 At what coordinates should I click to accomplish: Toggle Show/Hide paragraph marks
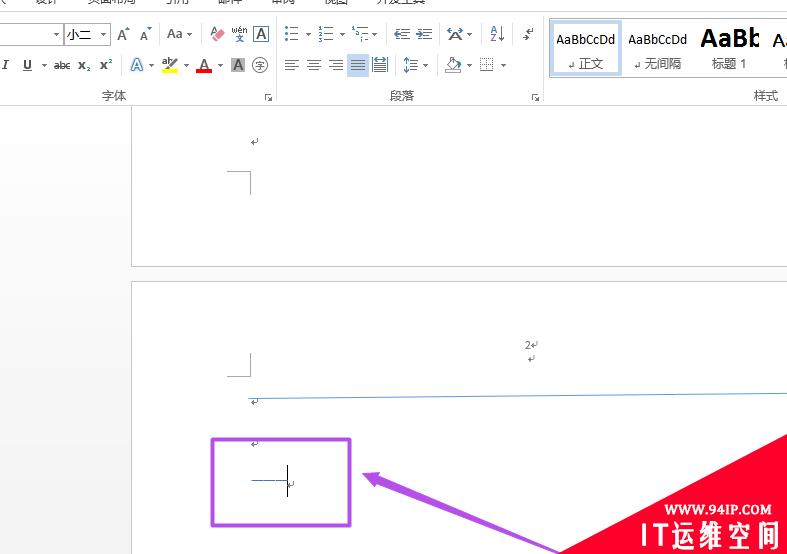[x=528, y=34]
